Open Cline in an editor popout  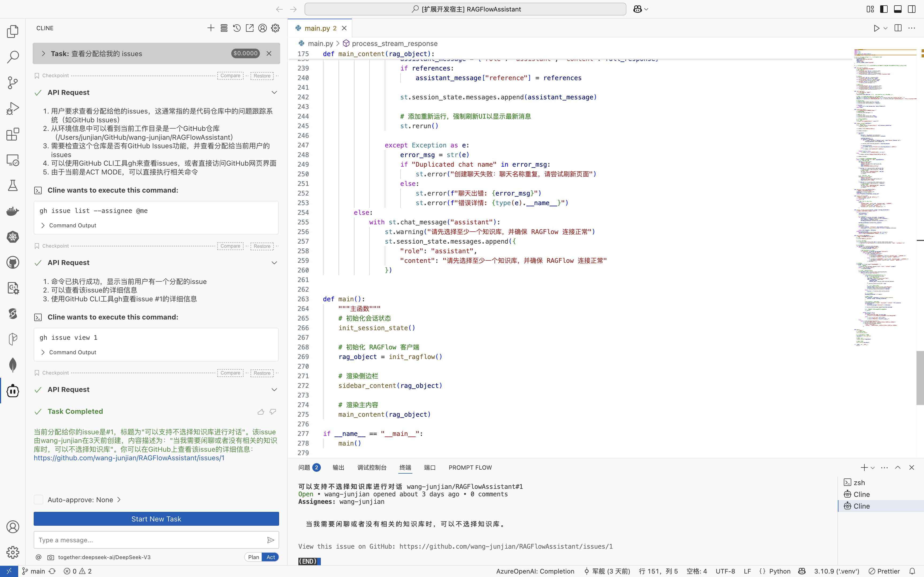pos(250,28)
